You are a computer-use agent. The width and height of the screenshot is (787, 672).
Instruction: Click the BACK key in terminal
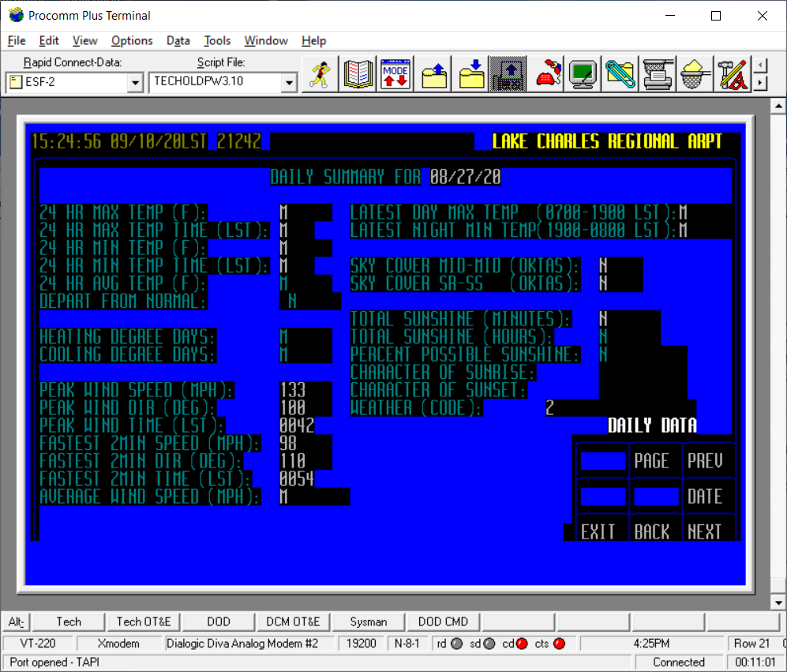coord(651,531)
